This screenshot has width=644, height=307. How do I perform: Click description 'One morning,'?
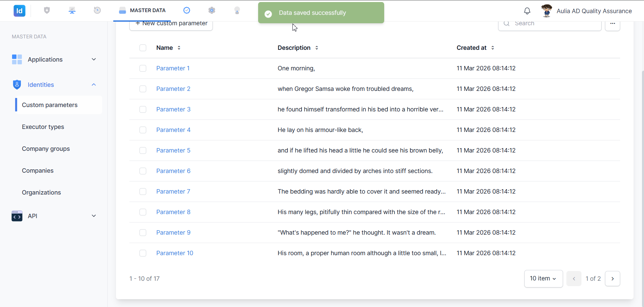[296, 68]
